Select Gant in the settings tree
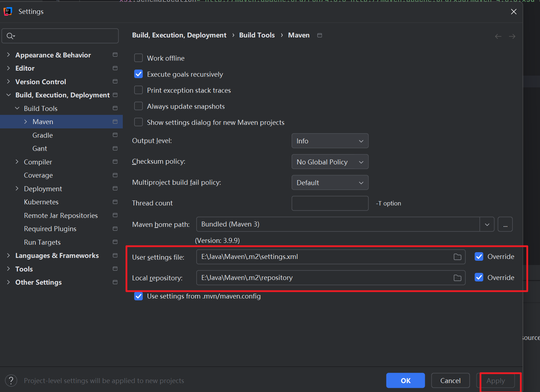The height and width of the screenshot is (392, 540). click(40, 148)
